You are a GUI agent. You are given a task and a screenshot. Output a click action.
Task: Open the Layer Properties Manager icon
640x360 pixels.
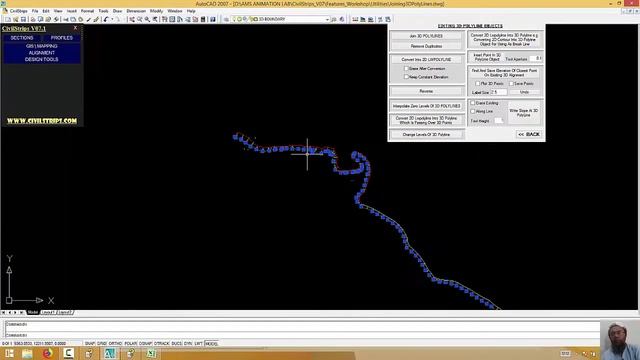tap(226, 19)
